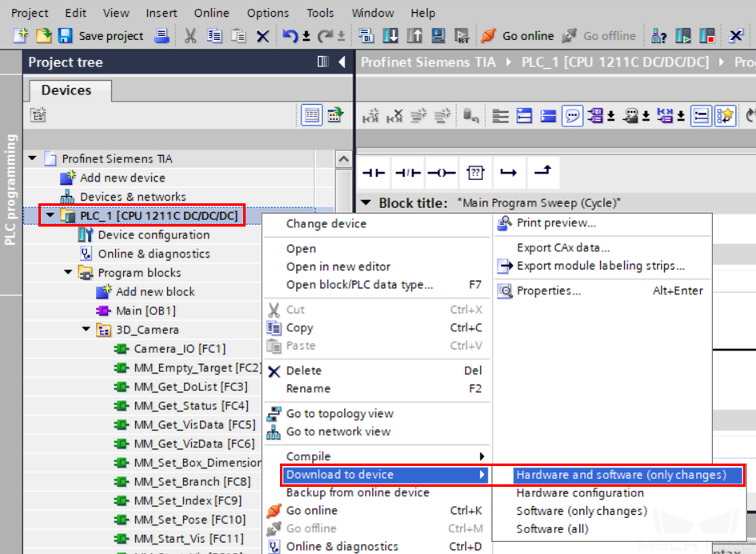
Task: Click the Upload from device toolbar icon
Action: 414,36
